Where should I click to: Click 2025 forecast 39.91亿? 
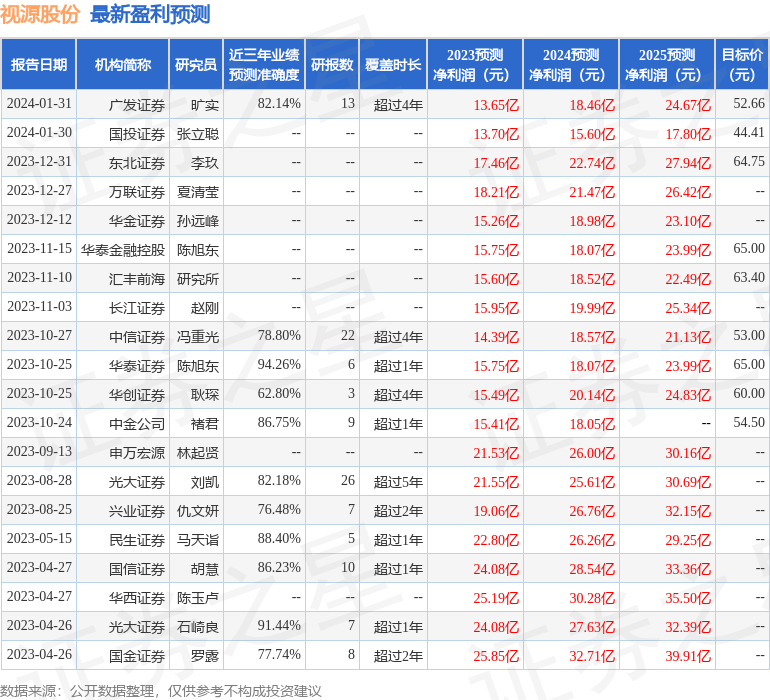688,656
